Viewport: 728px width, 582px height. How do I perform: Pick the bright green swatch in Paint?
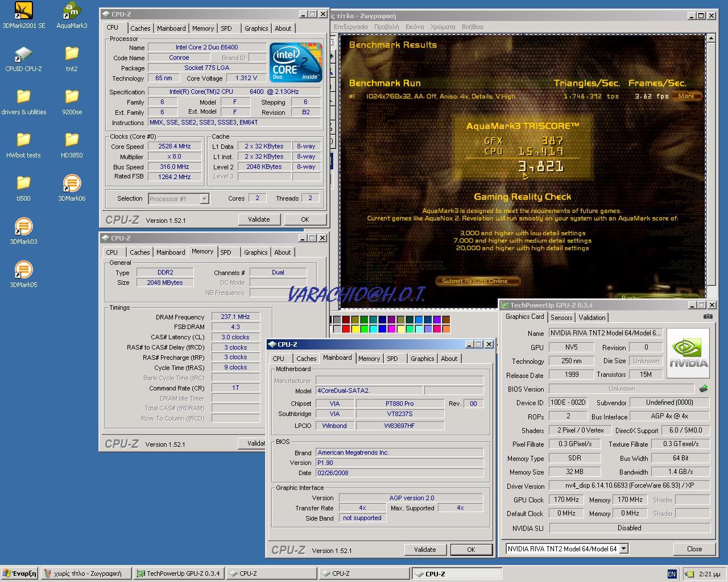tap(364, 329)
